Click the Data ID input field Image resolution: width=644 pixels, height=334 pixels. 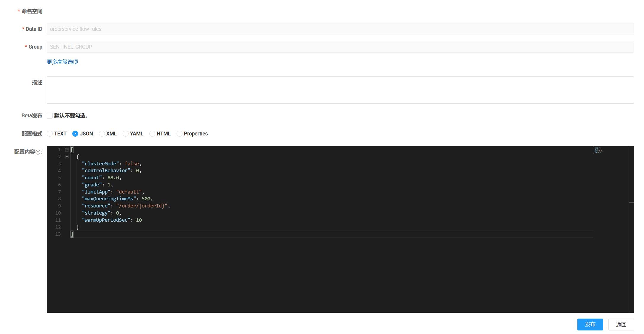340,29
